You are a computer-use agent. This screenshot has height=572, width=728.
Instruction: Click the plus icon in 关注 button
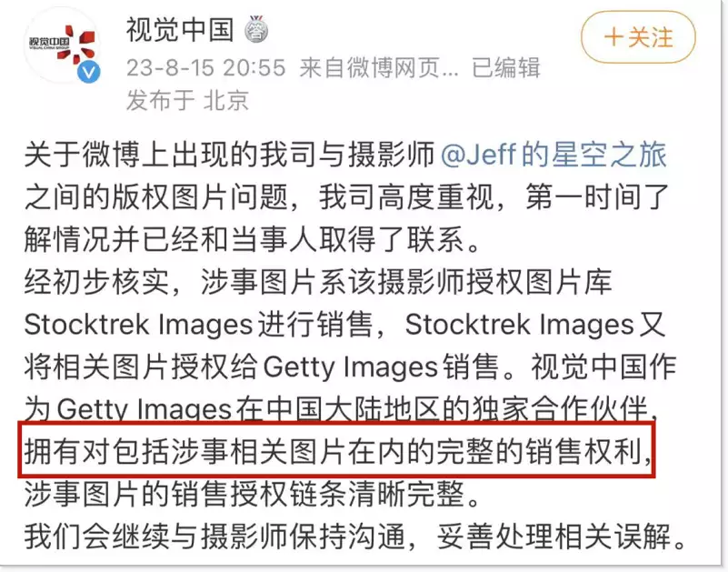(x=613, y=37)
